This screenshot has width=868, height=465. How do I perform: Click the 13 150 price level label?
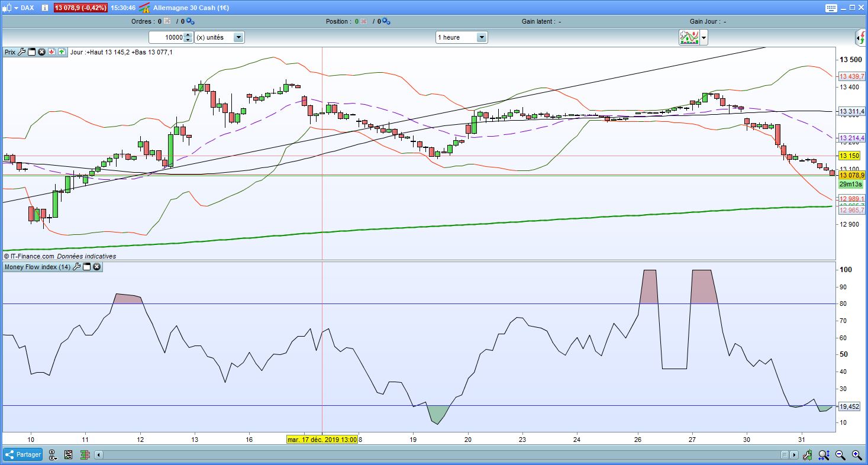click(x=849, y=156)
